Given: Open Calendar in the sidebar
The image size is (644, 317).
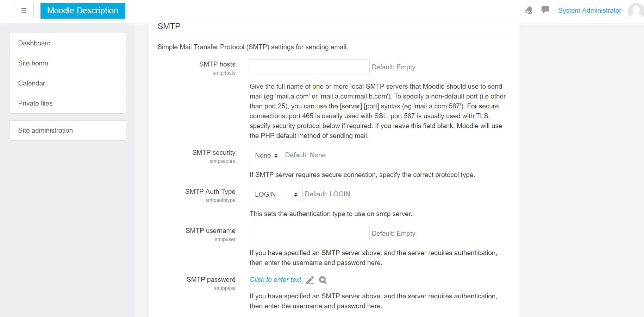Looking at the screenshot, I should coord(68,83).
